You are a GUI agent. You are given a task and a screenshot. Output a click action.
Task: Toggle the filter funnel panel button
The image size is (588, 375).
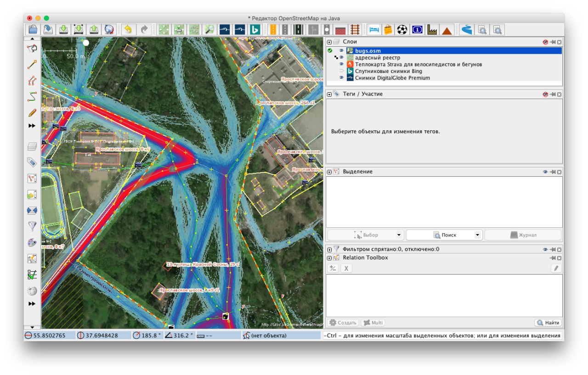(x=32, y=226)
